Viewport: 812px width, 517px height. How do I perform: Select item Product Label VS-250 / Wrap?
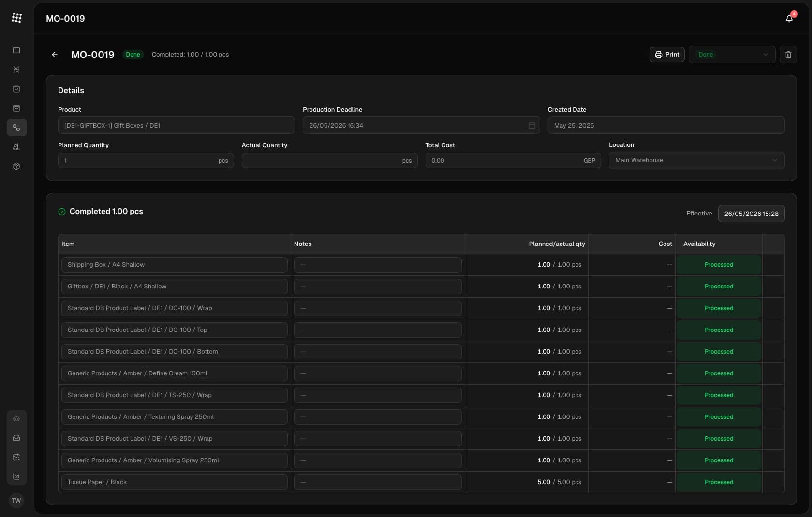coord(175,439)
